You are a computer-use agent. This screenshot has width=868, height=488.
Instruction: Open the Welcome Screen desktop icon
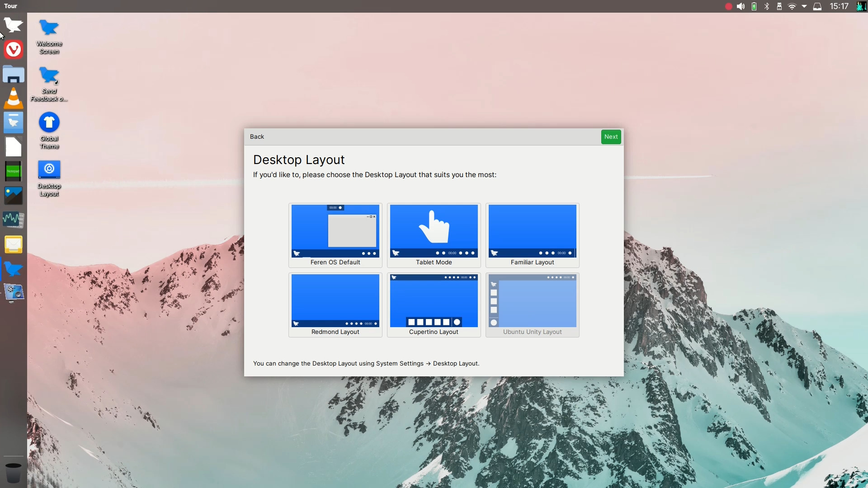[x=49, y=27]
